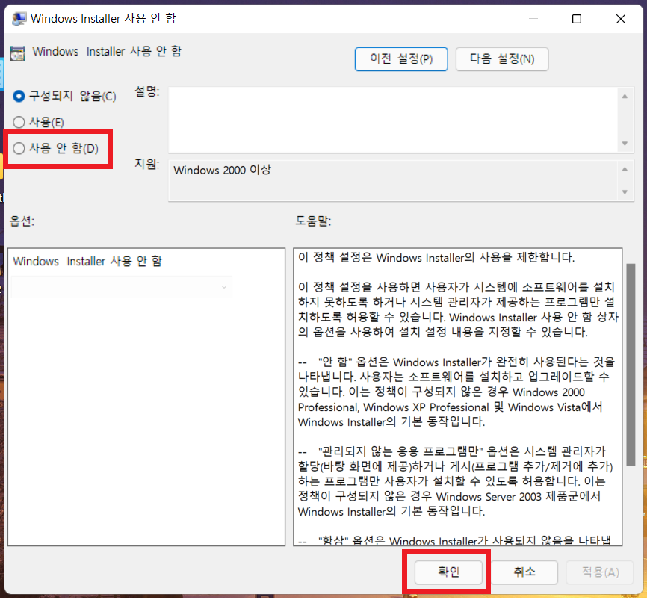647x598 pixels.
Task: Click the down arrow of the 설명 scrollbar
Action: (625, 143)
